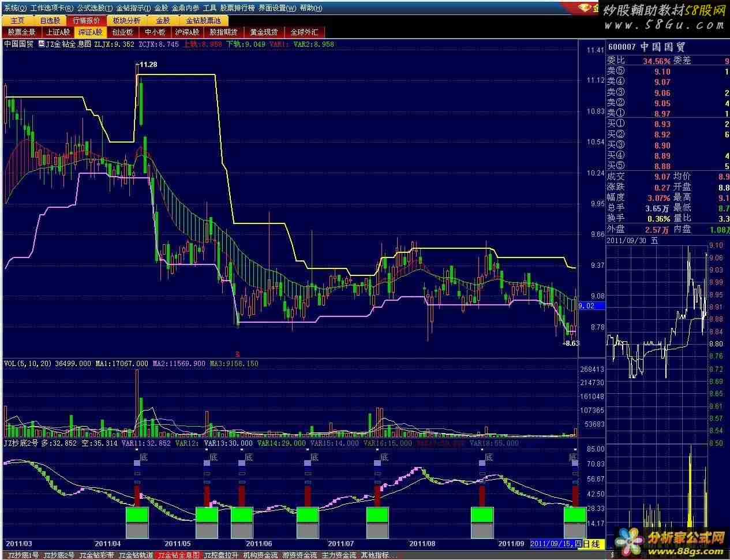This screenshot has width=730, height=560.
Task: Switch to the 板块分析 tab
Action: click(126, 20)
